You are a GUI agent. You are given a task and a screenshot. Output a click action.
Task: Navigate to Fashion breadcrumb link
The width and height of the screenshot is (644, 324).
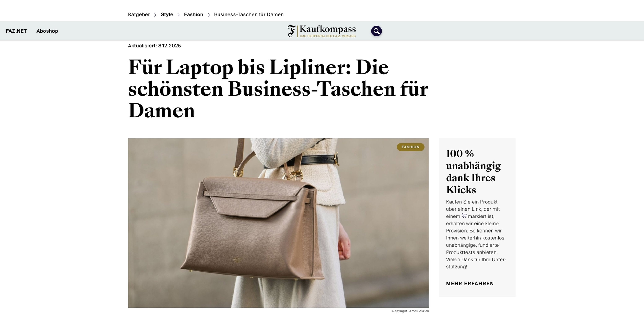[x=193, y=14]
